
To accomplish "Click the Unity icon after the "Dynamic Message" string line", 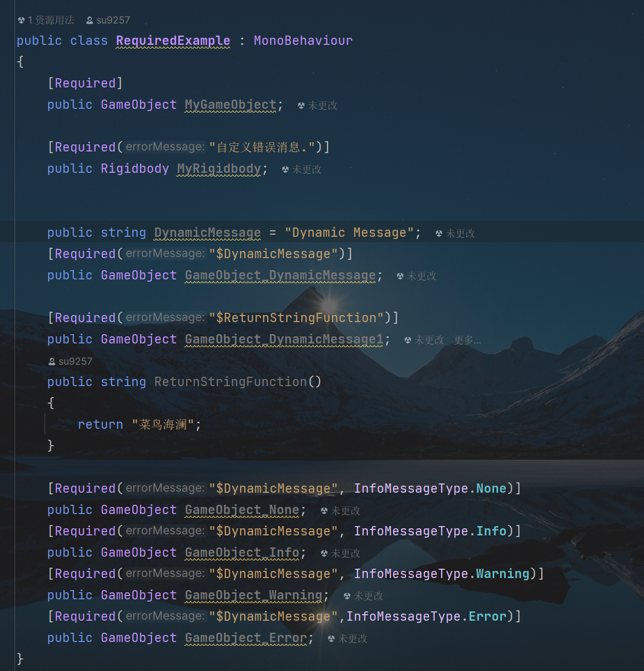I will click(439, 234).
